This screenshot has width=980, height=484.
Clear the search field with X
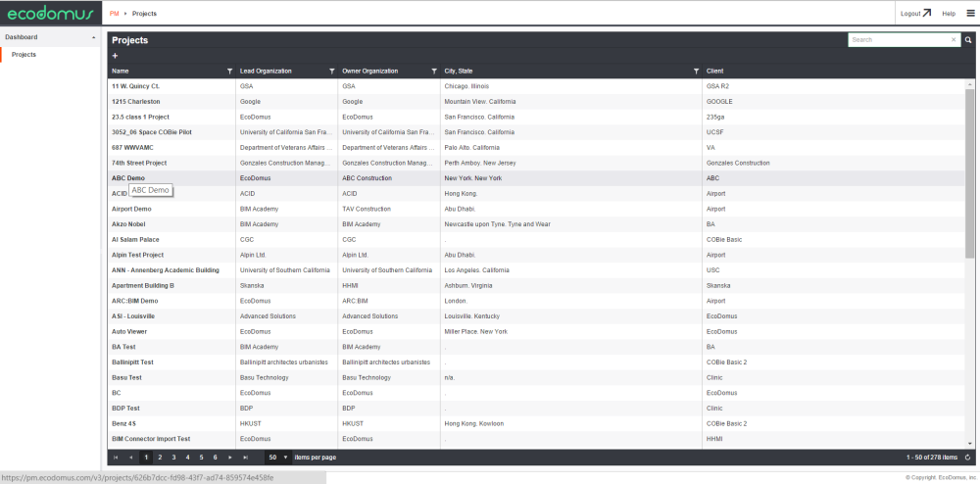pos(954,40)
